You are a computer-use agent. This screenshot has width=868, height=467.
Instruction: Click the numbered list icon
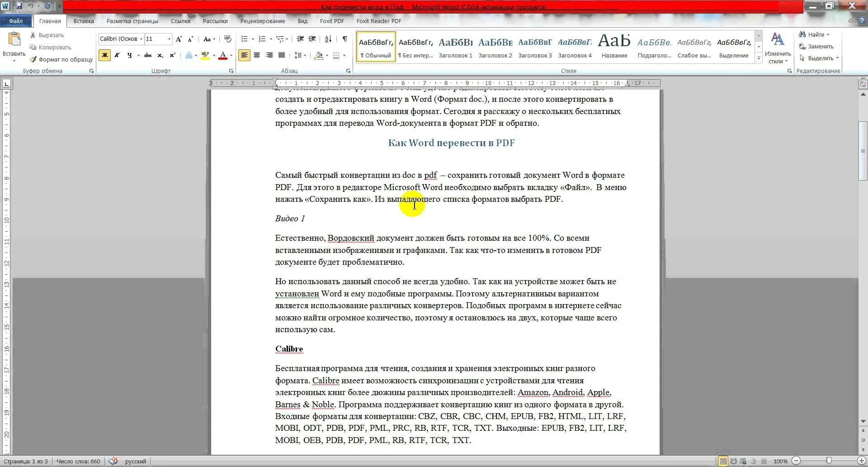coord(262,39)
